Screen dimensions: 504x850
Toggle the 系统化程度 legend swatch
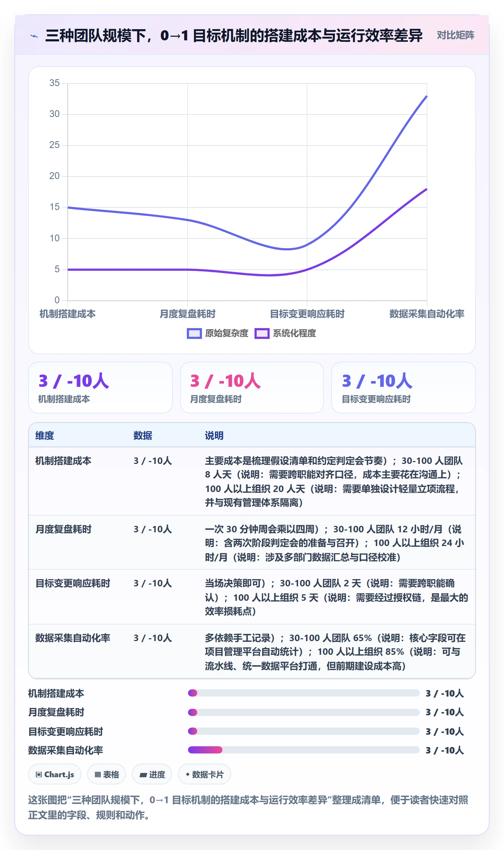262,334
